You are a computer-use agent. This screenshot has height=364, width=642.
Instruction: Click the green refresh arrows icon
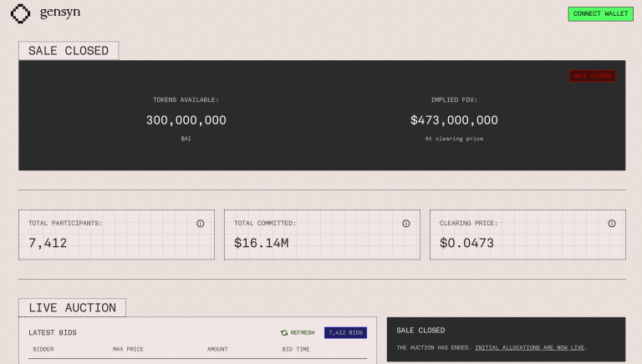pyautogui.click(x=284, y=332)
